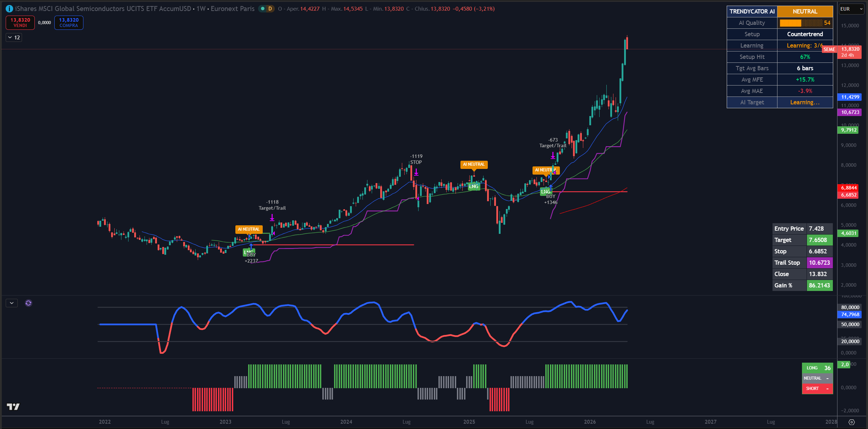Click the red SEME price label on the axis
Screen dimensions: 868x429
[829, 50]
